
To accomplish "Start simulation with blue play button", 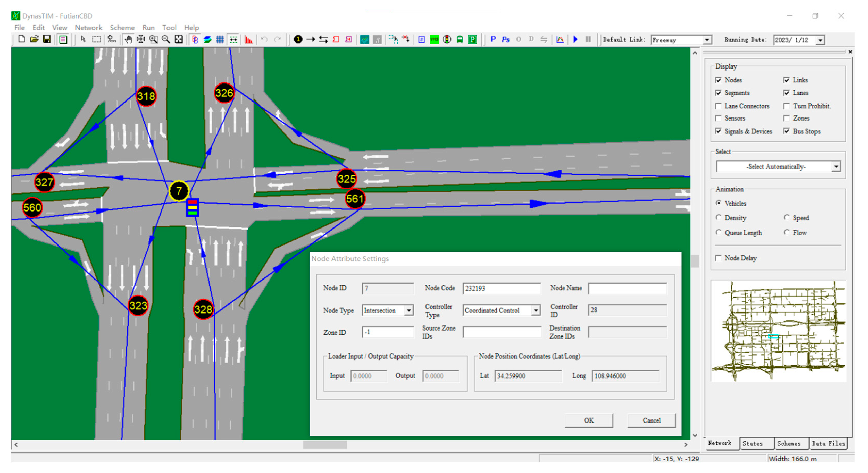I will point(575,40).
